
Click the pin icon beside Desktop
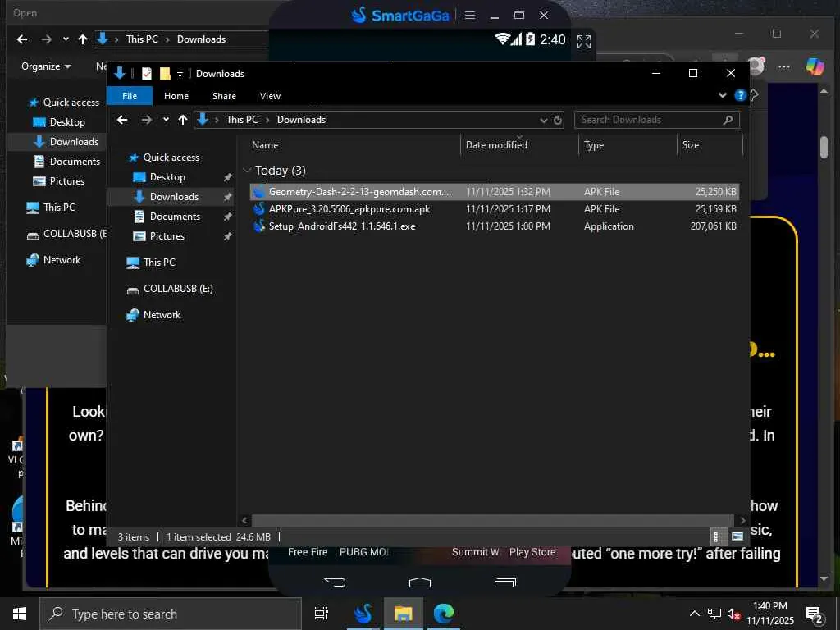coord(228,177)
